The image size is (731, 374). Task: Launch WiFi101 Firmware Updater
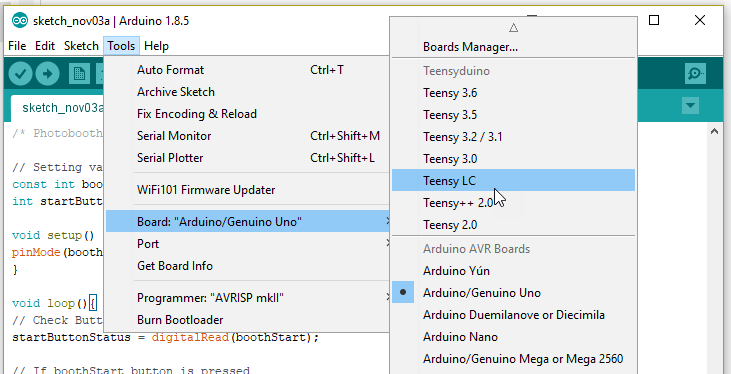248,190
